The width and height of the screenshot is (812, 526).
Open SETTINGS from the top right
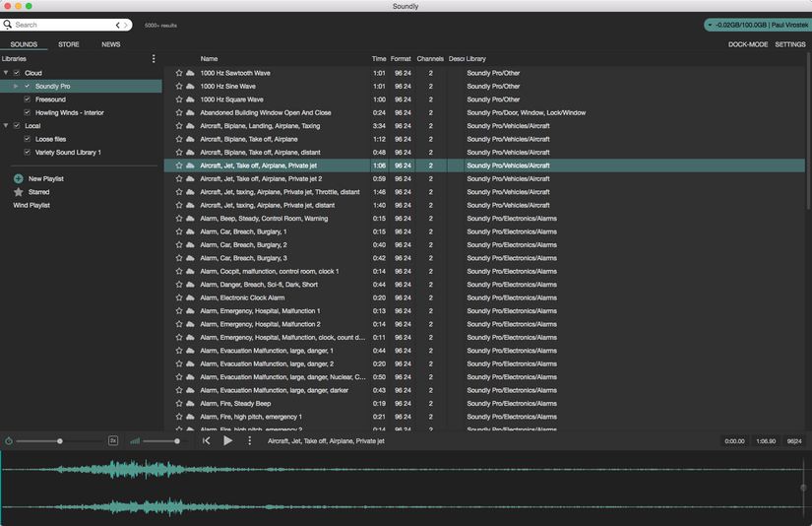coord(790,44)
